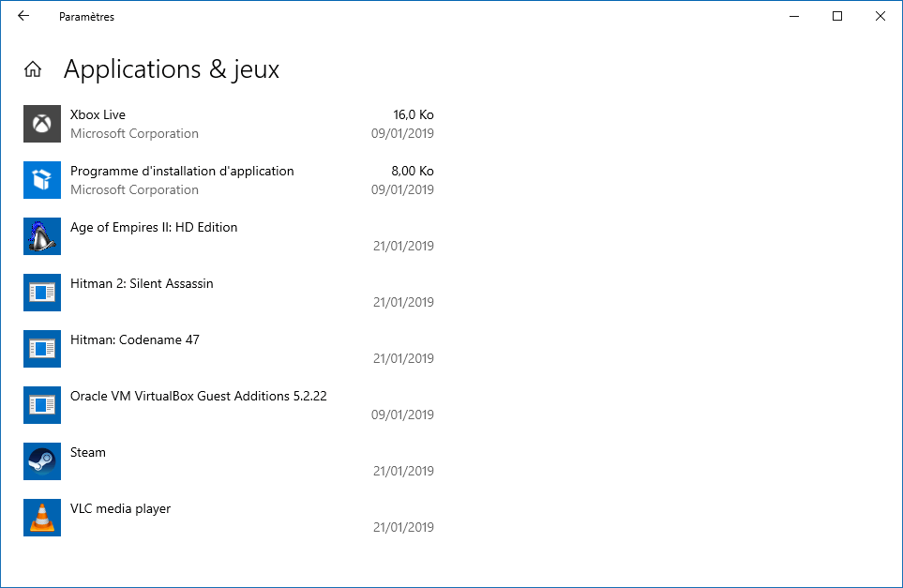Select the VLC media player cone icon
This screenshot has width=903, height=588.
[x=42, y=518]
